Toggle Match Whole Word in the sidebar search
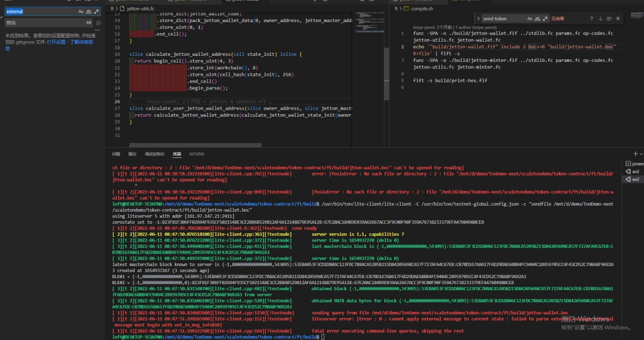 click(x=89, y=11)
